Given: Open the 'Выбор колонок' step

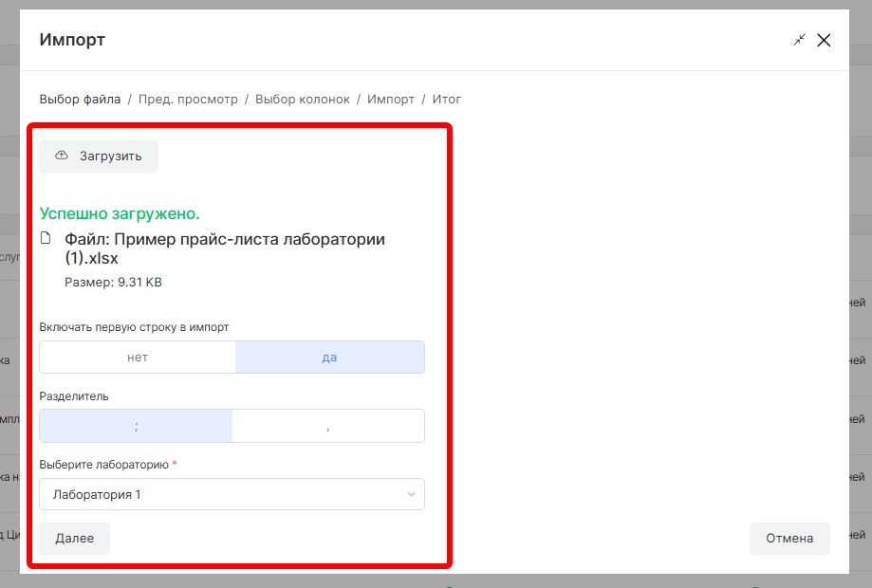Looking at the screenshot, I should pyautogui.click(x=303, y=99).
